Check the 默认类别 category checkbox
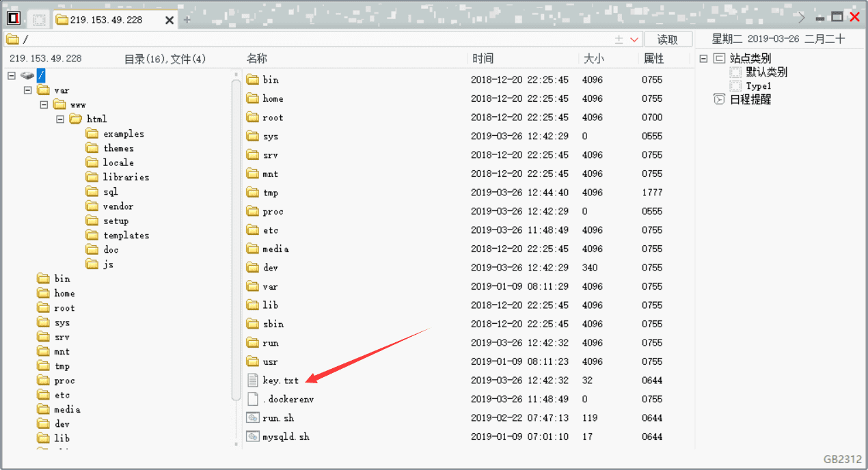The width and height of the screenshot is (868, 470). 735,71
